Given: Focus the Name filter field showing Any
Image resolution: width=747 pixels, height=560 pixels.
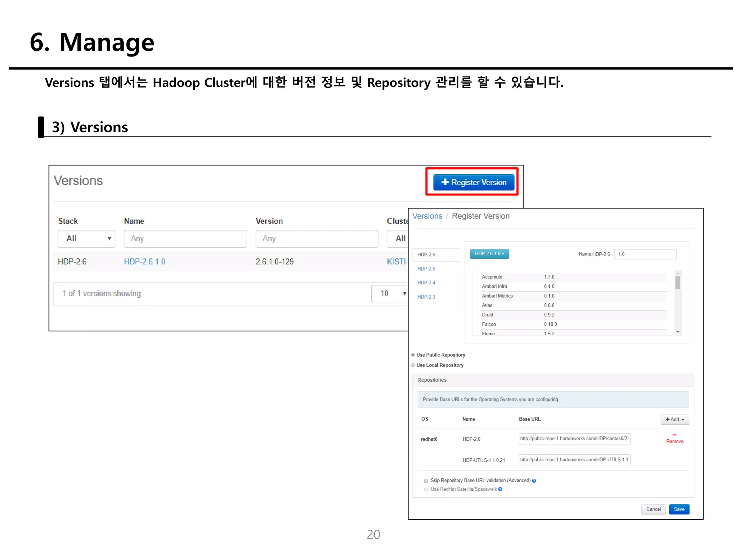Looking at the screenshot, I should (185, 238).
